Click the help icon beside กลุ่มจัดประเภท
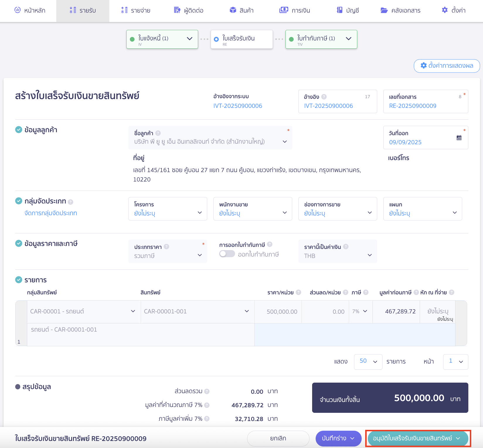This screenshot has height=448, width=483. point(70,202)
